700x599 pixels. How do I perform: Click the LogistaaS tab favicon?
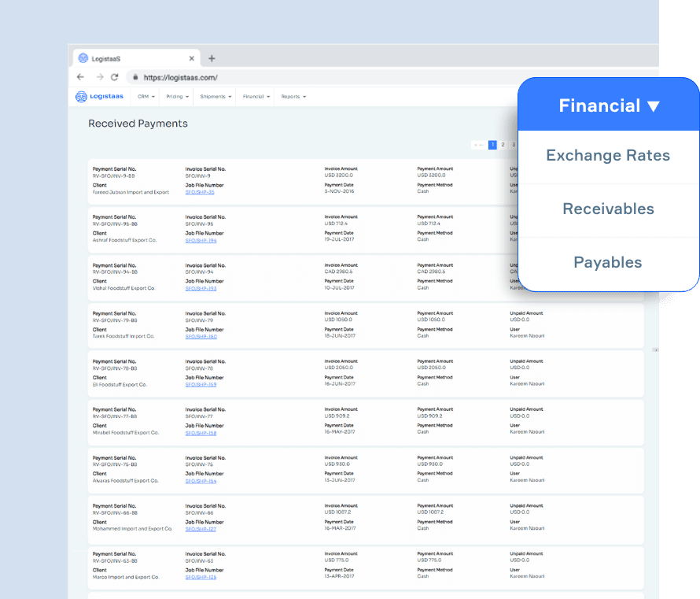click(x=83, y=58)
